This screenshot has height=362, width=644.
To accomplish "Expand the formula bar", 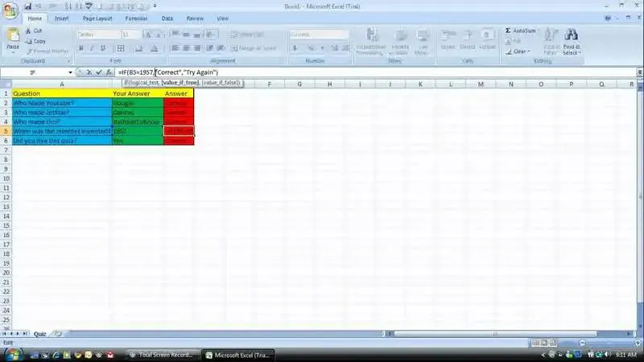I will click(x=638, y=72).
